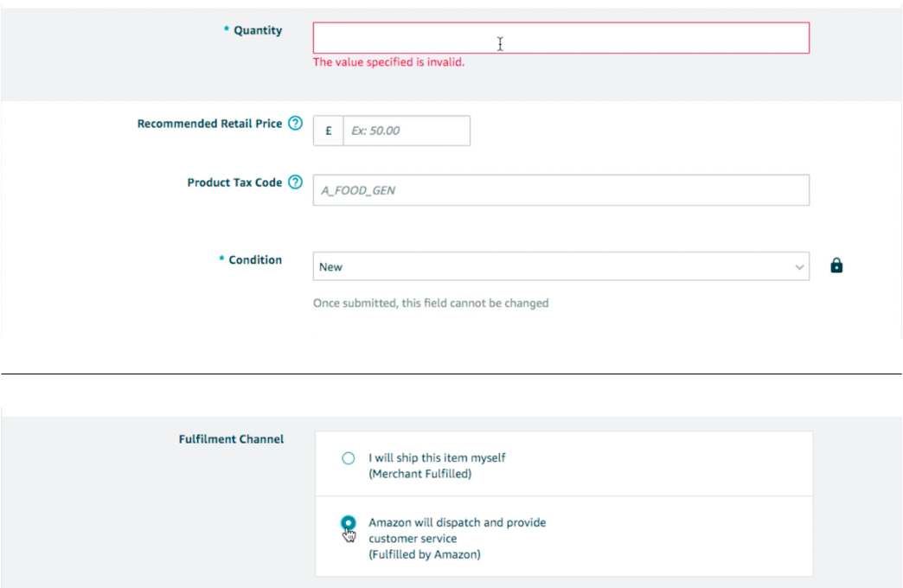This screenshot has width=903, height=588.
Task: Click the Quantity field label
Action: [257, 31]
